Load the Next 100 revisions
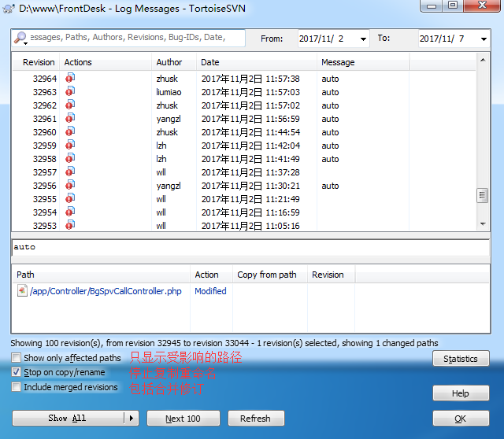The width and height of the screenshot is (504, 439). click(183, 418)
